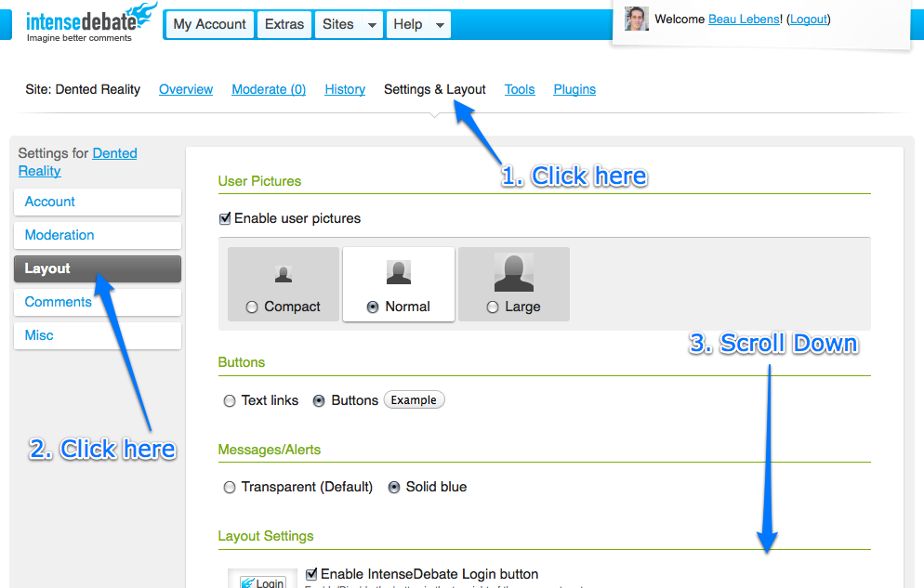The height and width of the screenshot is (588, 924).
Task: Open My Account menu
Action: (210, 24)
